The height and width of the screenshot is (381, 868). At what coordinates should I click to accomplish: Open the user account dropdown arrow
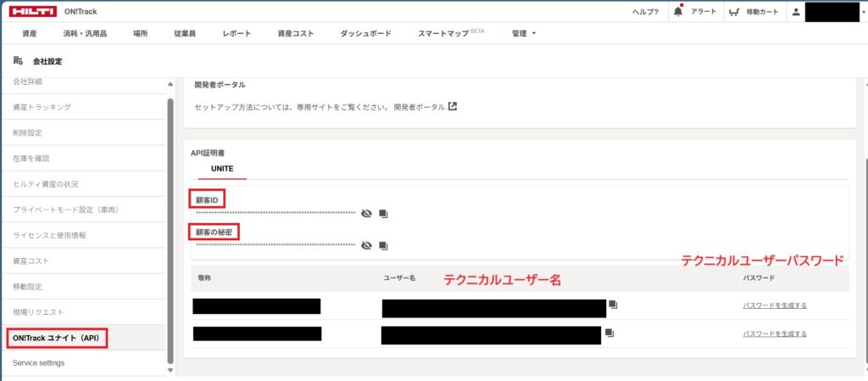(862, 13)
